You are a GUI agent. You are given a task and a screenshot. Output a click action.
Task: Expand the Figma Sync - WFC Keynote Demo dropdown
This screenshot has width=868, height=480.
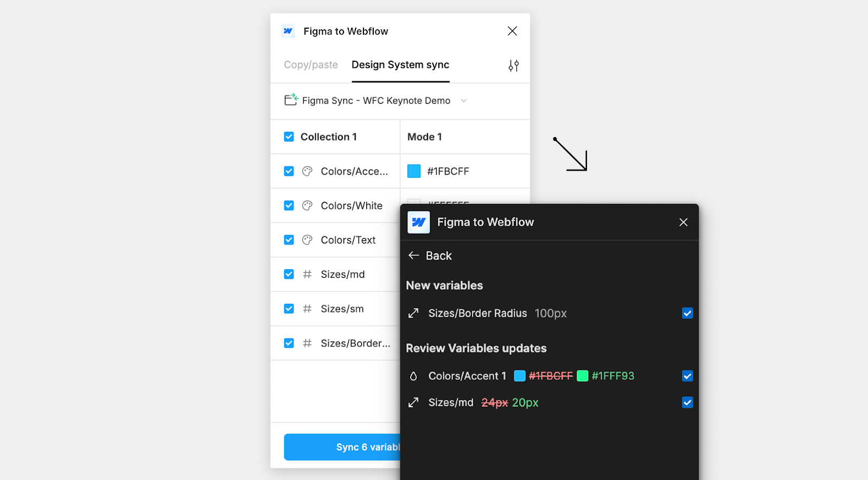[x=464, y=100]
